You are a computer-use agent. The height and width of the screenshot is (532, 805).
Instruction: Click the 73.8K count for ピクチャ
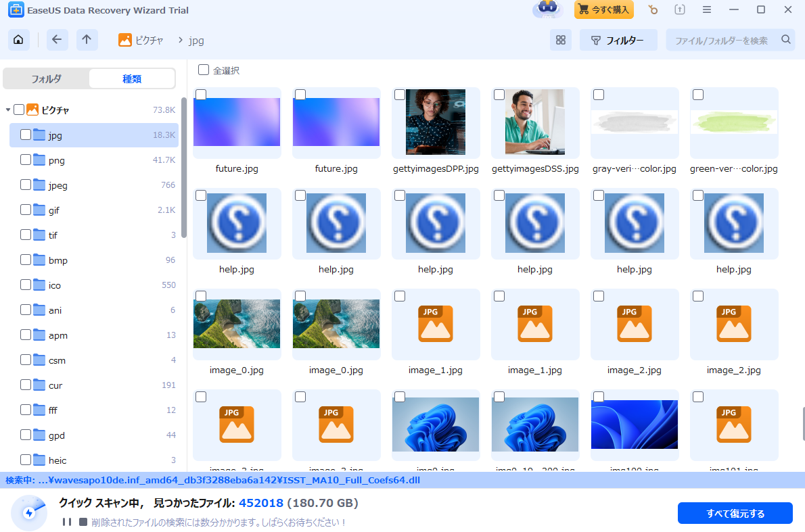tap(164, 110)
